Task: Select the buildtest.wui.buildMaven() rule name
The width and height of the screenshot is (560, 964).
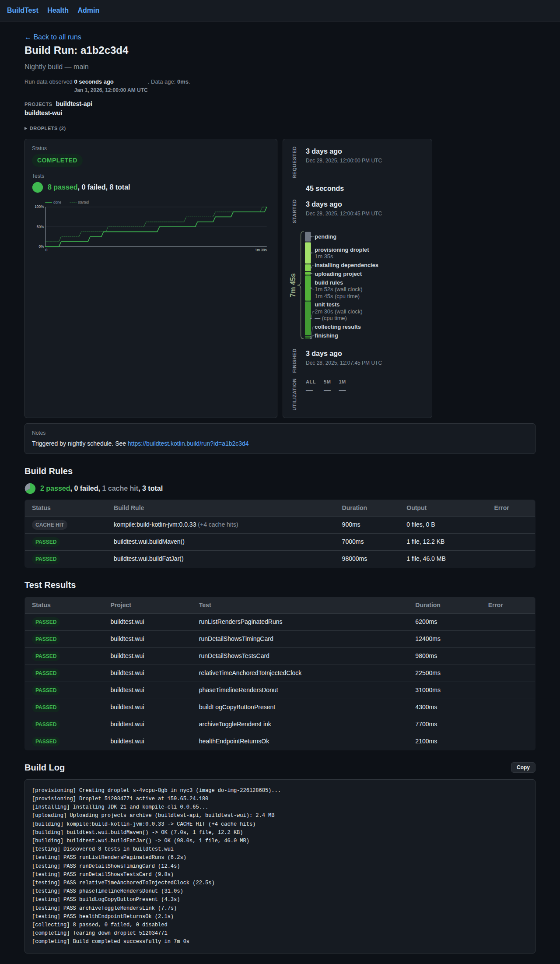Action: pyautogui.click(x=149, y=542)
